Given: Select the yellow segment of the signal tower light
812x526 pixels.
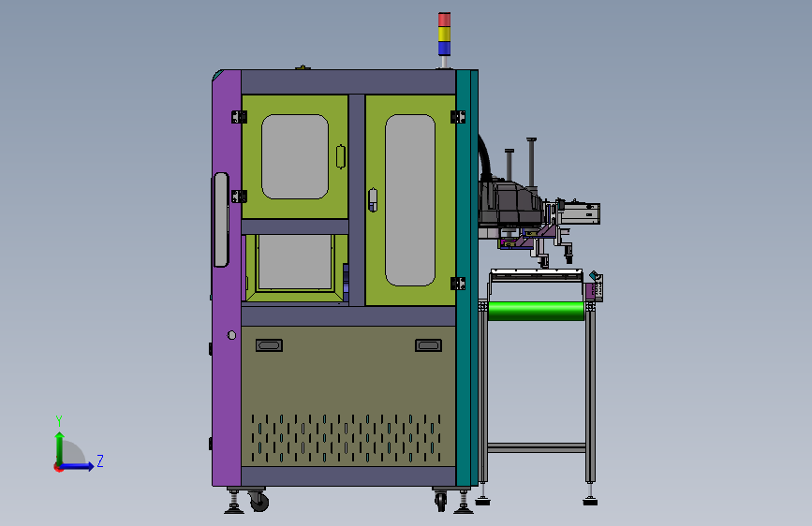Looking at the screenshot, I should coord(444,35).
